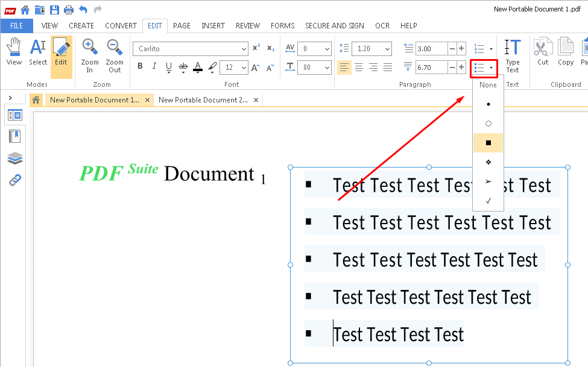Screen dimensions: 588x367
Task: Expand the side navigation panel chevron
Action: [10, 98]
